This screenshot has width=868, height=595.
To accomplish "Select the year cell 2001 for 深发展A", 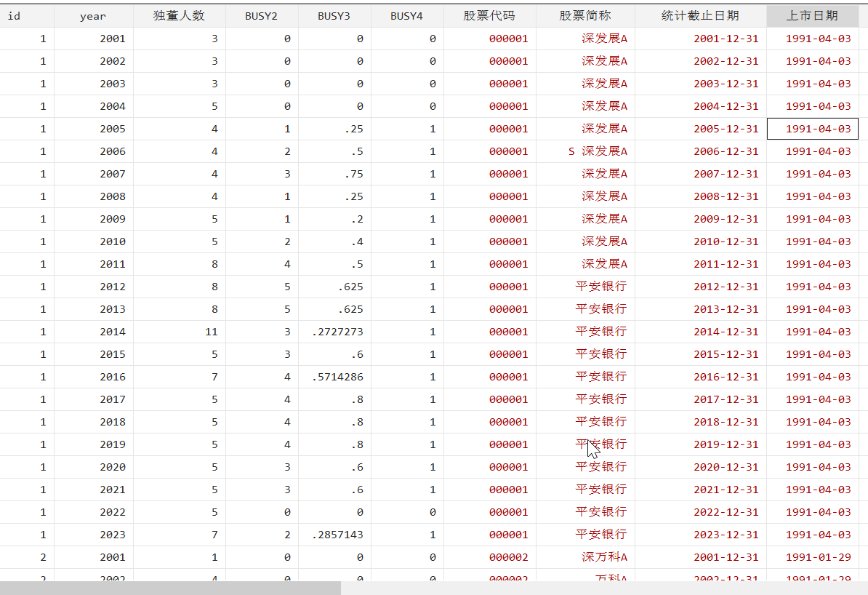I will (94, 39).
